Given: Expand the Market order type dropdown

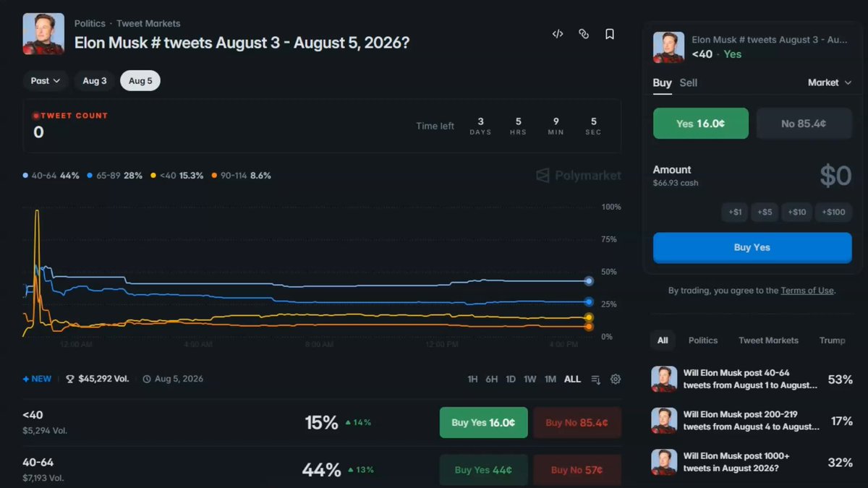Looking at the screenshot, I should coord(830,82).
